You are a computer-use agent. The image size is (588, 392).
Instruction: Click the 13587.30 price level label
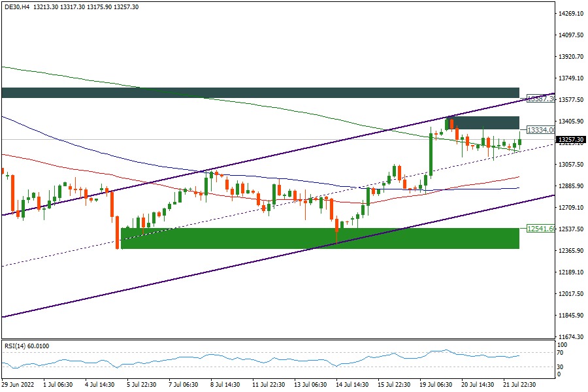(x=540, y=99)
